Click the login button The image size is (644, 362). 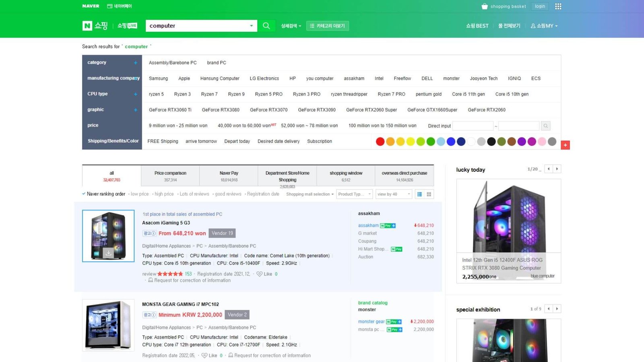pos(540,6)
